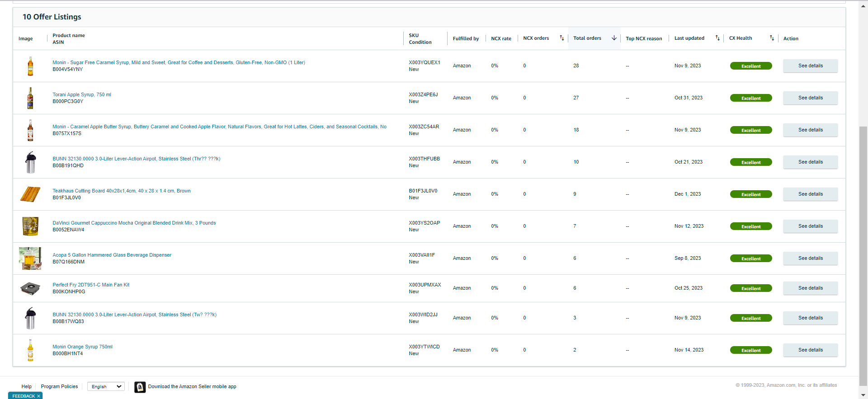The height and width of the screenshot is (399, 868).
Task: Open BUNN Airpot B08B191QHD product link
Action: [137, 159]
